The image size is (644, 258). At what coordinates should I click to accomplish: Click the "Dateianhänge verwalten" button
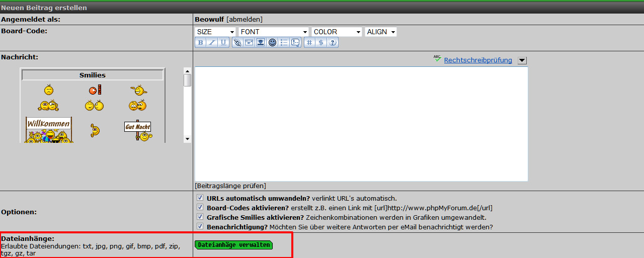coord(233,245)
